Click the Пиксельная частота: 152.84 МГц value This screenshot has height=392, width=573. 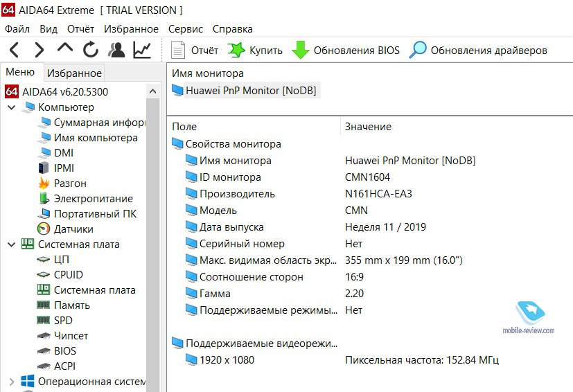pos(422,360)
